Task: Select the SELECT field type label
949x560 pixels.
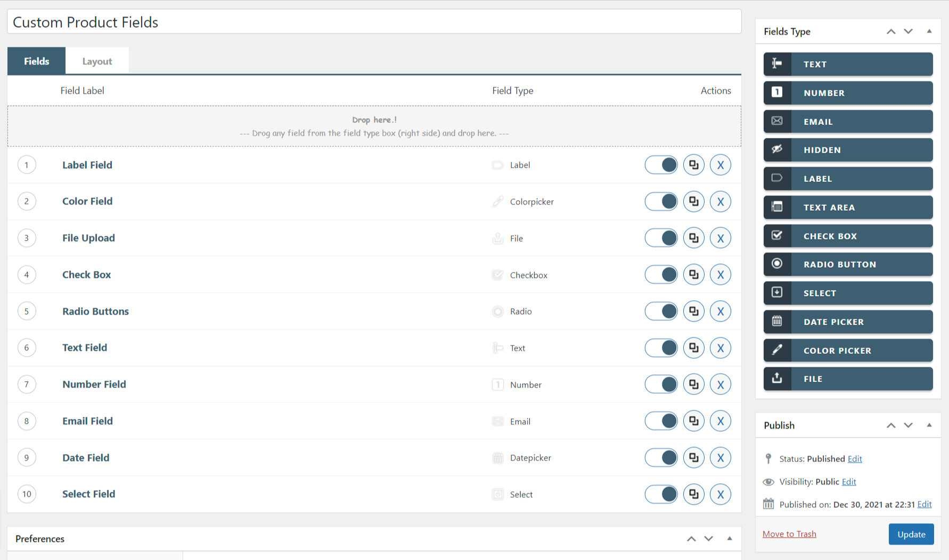Action: 820,293
